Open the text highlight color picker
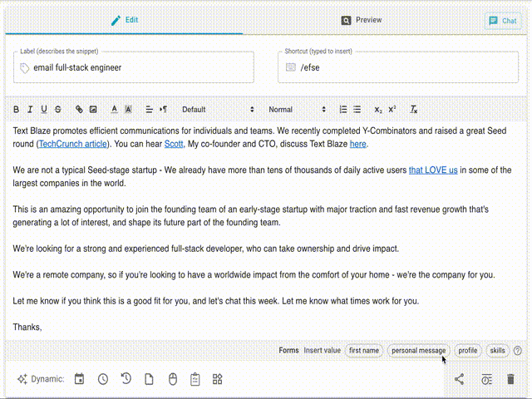 coord(128,109)
